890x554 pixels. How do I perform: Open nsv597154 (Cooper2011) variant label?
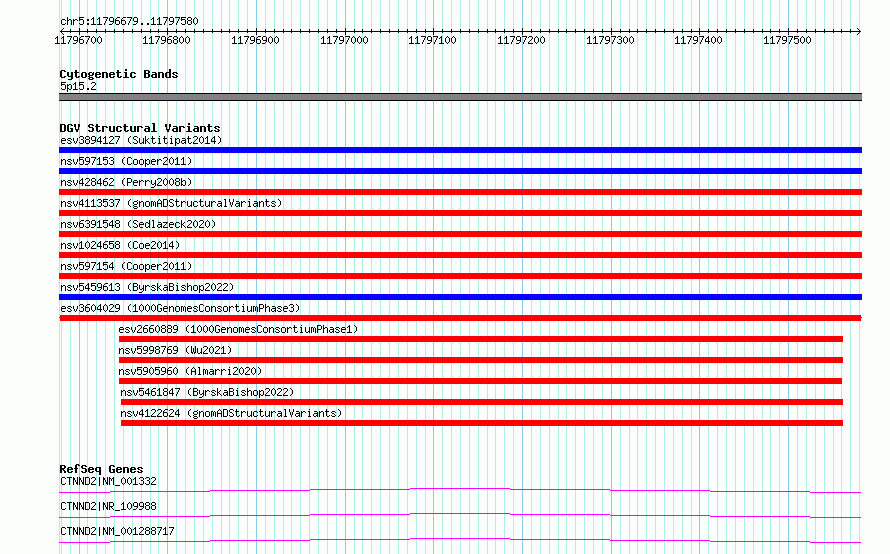[x=126, y=266]
